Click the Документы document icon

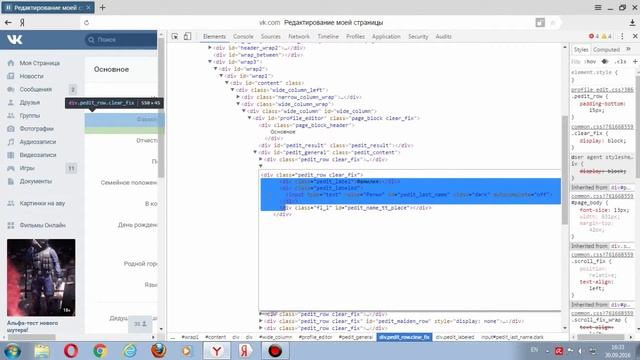(x=11, y=181)
